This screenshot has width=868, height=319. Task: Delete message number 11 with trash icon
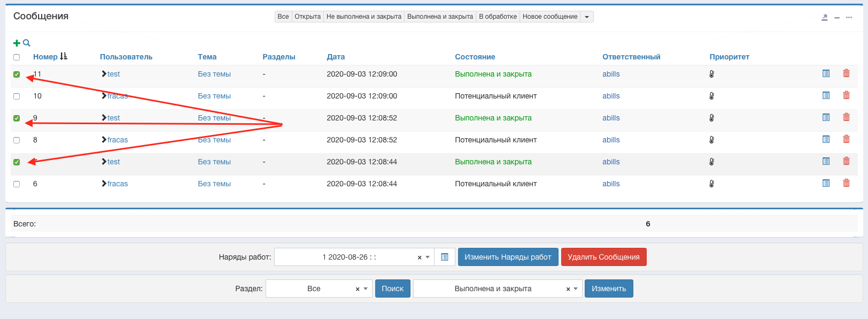(846, 74)
